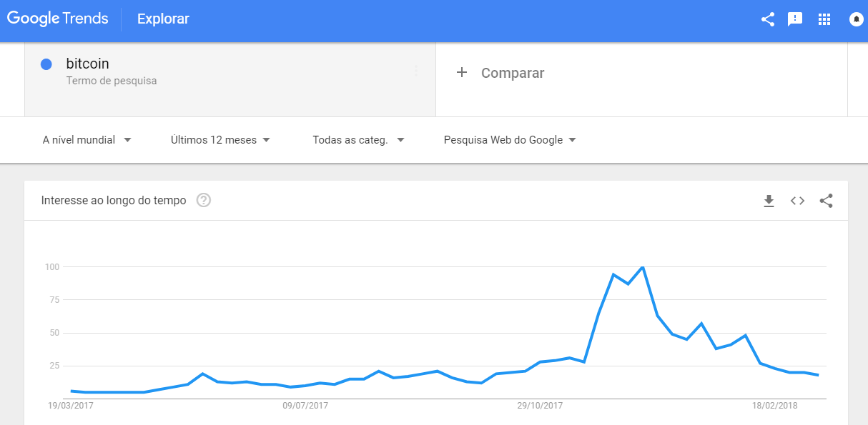Click the peak point on the trend line
This screenshot has height=425, width=868.
(x=643, y=266)
